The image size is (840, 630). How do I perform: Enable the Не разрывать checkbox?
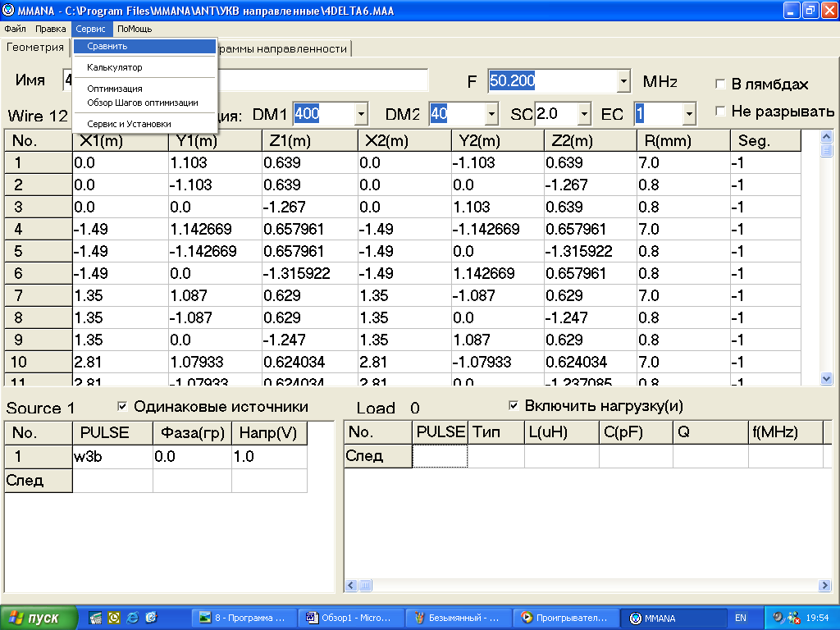click(720, 111)
